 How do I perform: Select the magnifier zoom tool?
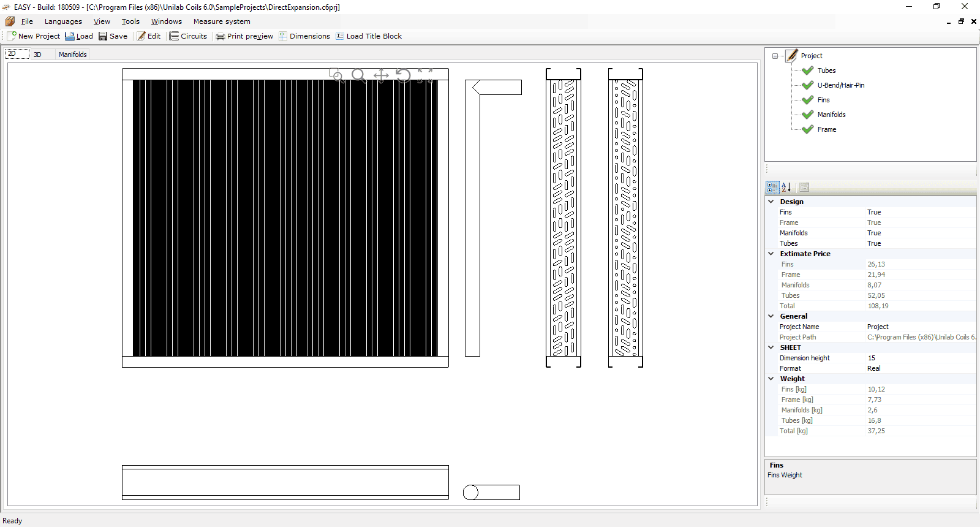[x=358, y=75]
